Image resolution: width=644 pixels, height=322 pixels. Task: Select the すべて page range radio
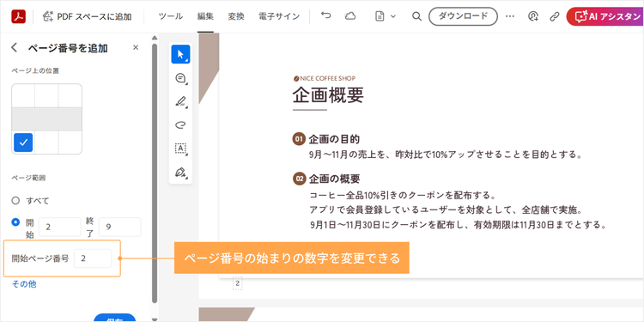coord(15,201)
